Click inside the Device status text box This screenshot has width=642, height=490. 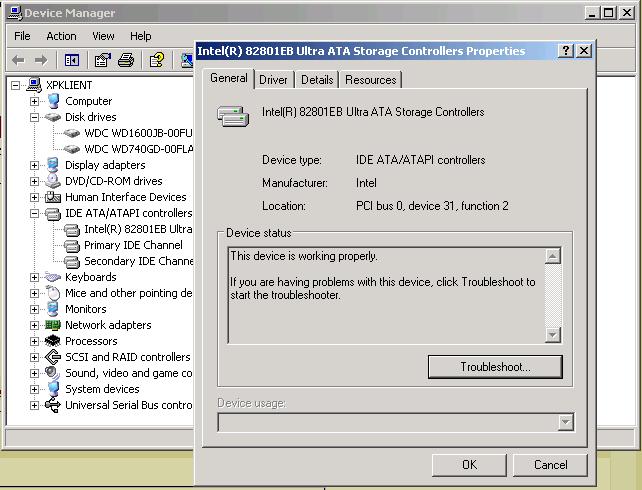pos(386,295)
